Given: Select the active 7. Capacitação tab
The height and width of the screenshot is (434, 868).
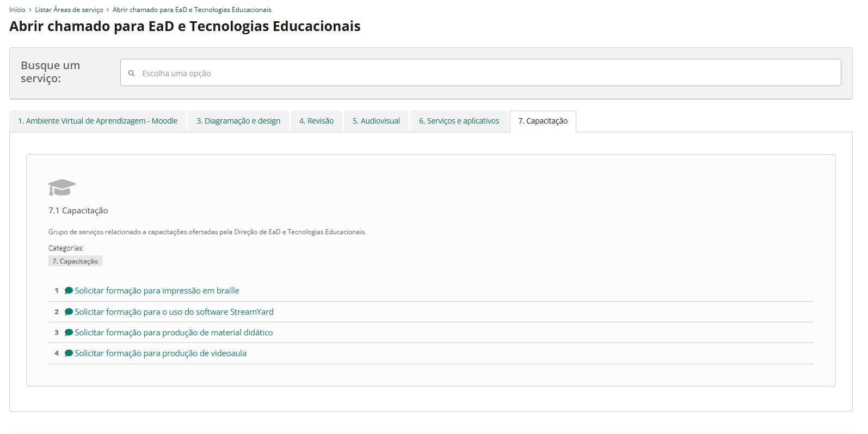Looking at the screenshot, I should [543, 121].
